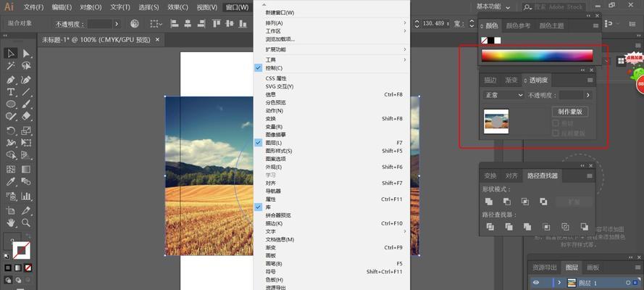Select the Scale tool

[x=26, y=131]
